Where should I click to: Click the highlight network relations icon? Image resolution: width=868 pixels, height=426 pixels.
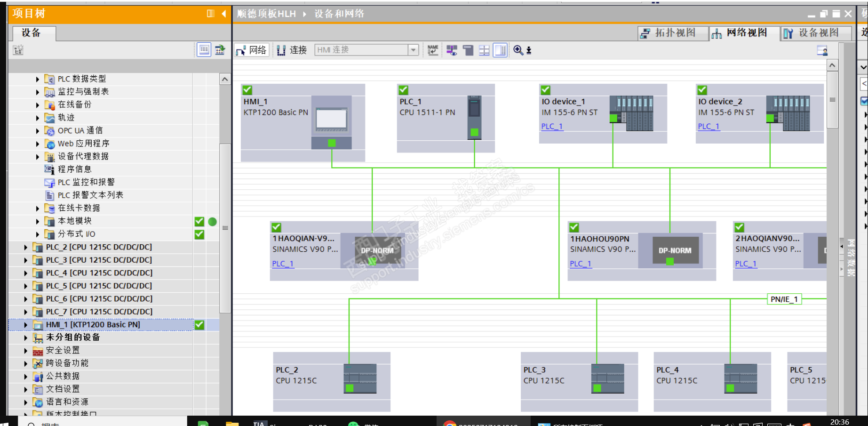click(x=452, y=50)
